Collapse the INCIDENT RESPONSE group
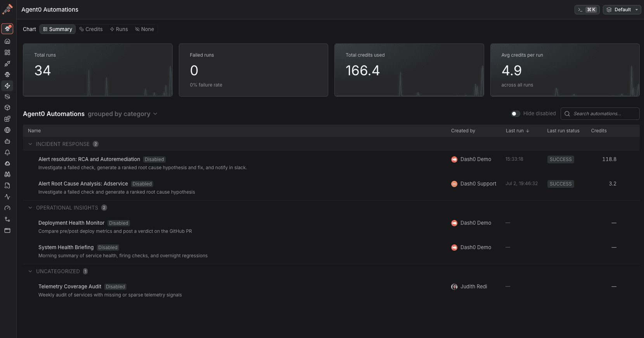 [x=30, y=144]
